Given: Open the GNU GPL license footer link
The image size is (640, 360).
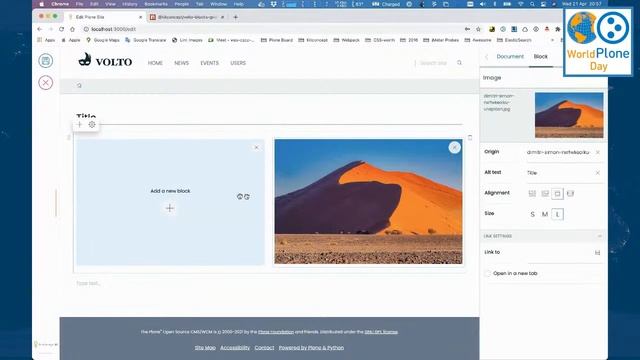Looking at the screenshot, I should point(381,332).
